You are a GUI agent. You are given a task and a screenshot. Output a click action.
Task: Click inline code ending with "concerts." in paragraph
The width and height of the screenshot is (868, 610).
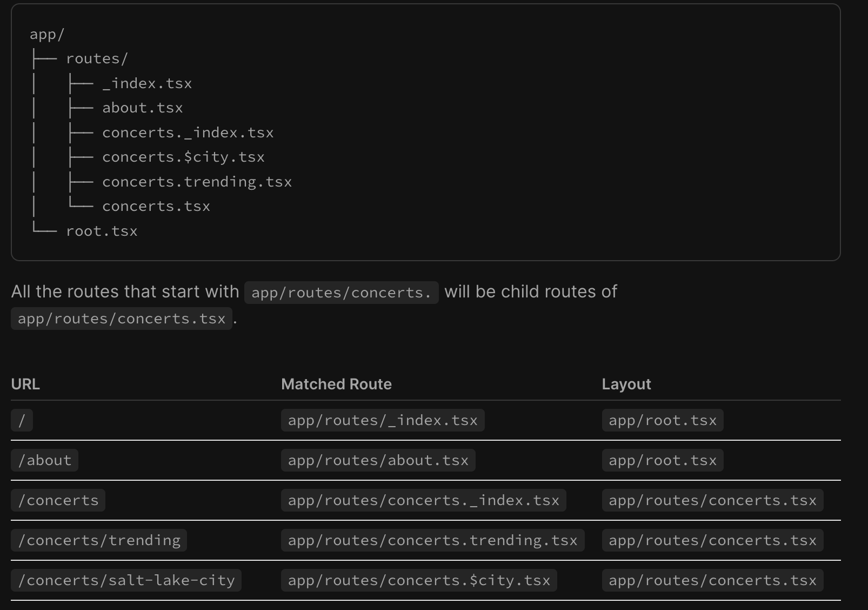tap(341, 293)
